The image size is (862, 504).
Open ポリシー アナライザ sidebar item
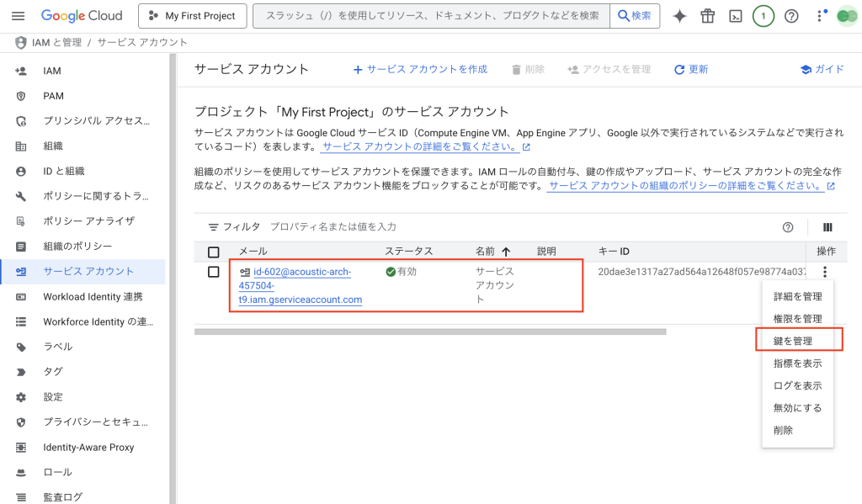coord(83,221)
